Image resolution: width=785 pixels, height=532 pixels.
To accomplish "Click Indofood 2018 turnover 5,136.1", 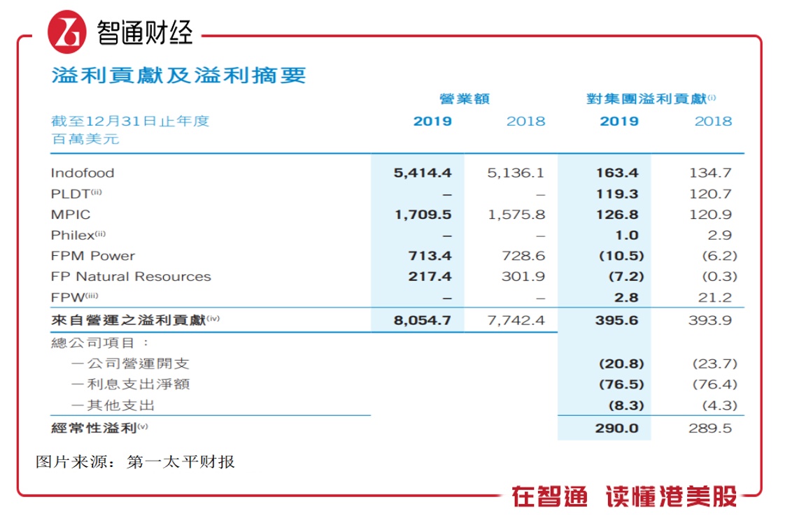I will point(516,173).
